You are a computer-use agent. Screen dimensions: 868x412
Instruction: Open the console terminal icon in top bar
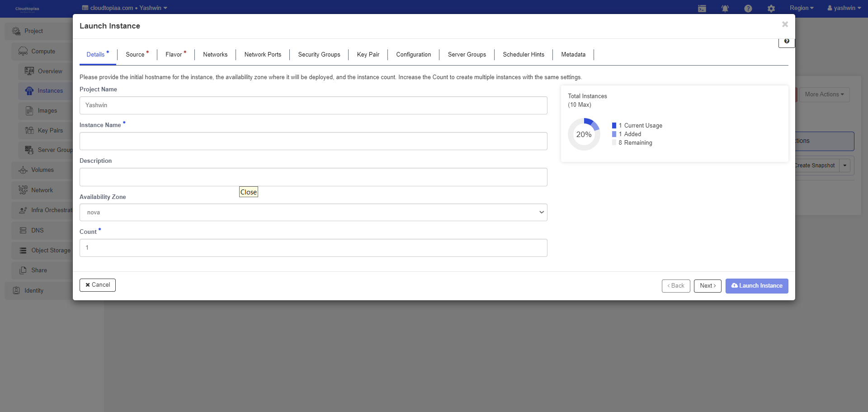(x=702, y=9)
